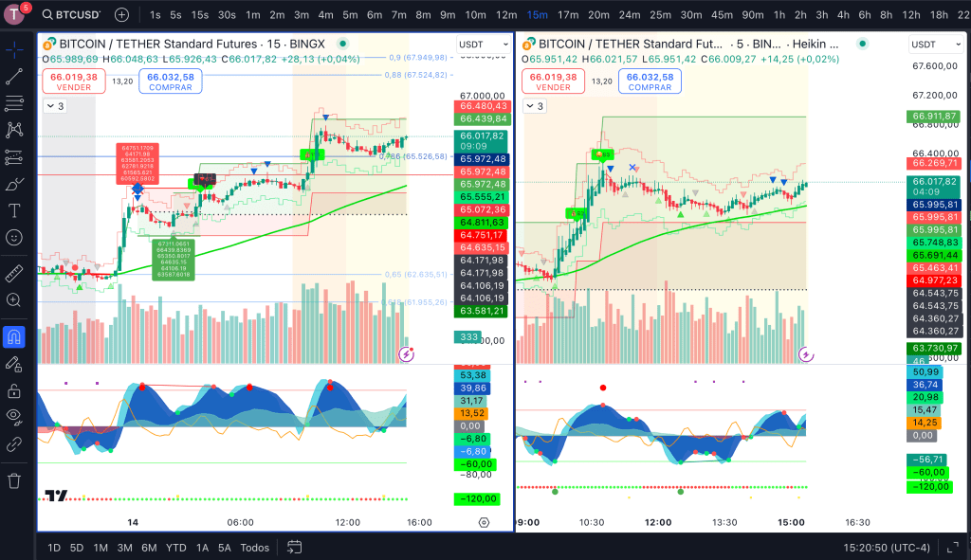Select the brush drawing tool
This screenshot has height=560, width=971.
point(13,185)
